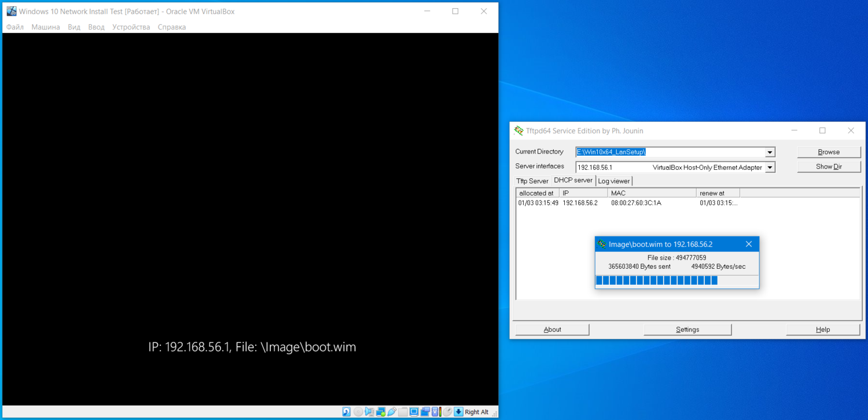Minimize the Tftpd64 window
The height and width of the screenshot is (420, 868).
[794, 131]
